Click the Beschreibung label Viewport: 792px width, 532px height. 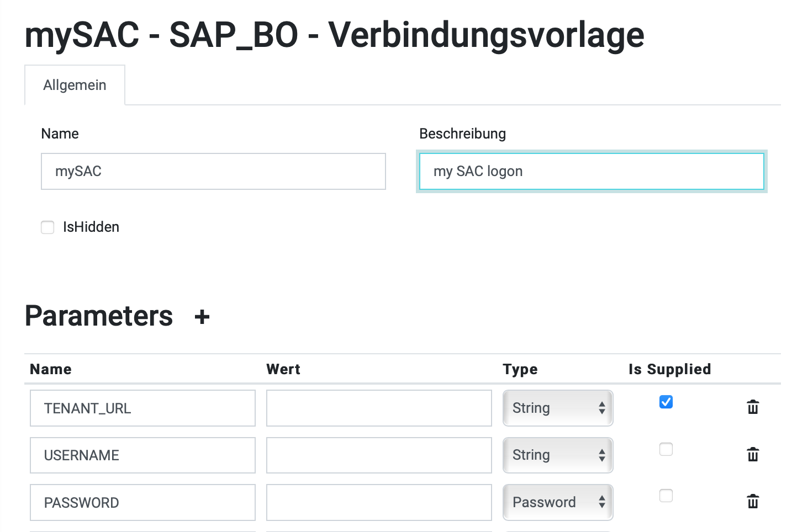pos(462,134)
